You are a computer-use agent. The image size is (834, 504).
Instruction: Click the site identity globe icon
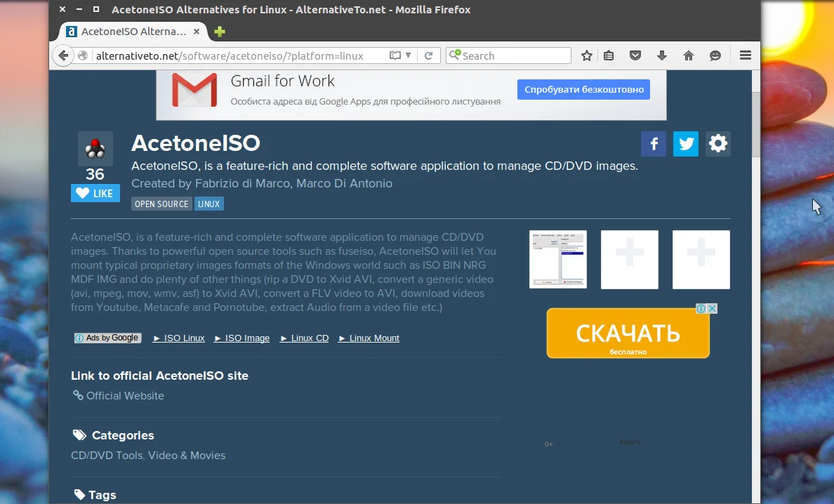tap(82, 56)
